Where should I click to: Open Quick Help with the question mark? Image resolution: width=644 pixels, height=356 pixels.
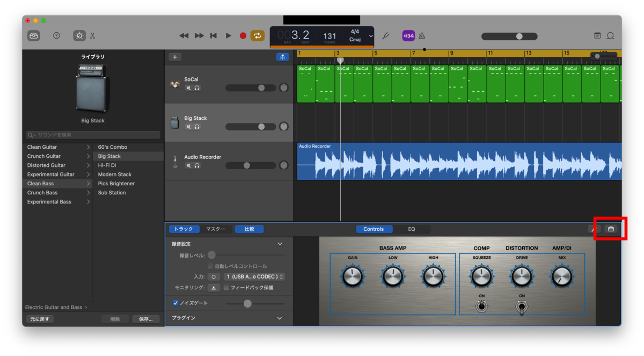(56, 36)
